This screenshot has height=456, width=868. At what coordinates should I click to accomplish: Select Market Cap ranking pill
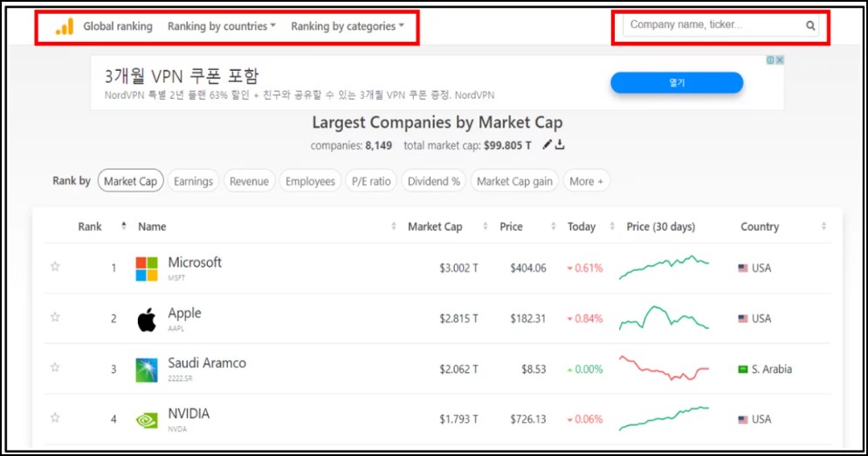(131, 181)
